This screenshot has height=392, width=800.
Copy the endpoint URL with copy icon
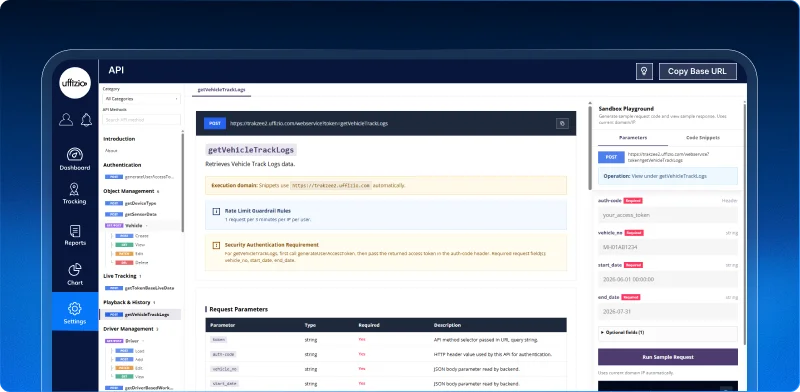[x=562, y=124]
